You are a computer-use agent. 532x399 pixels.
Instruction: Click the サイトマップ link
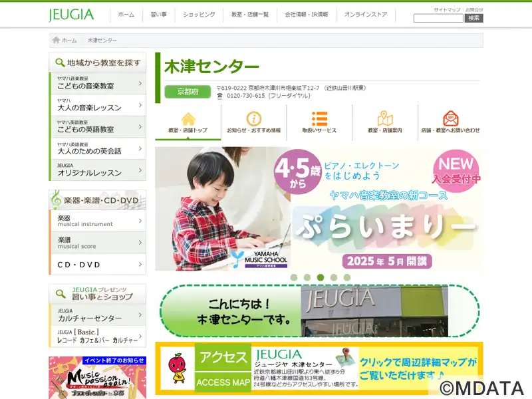point(447,10)
